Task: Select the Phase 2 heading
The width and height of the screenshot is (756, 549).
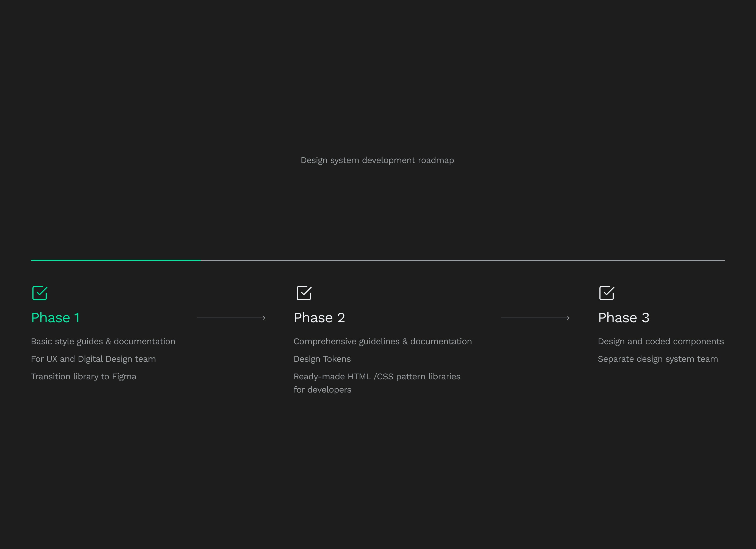Action: click(319, 318)
